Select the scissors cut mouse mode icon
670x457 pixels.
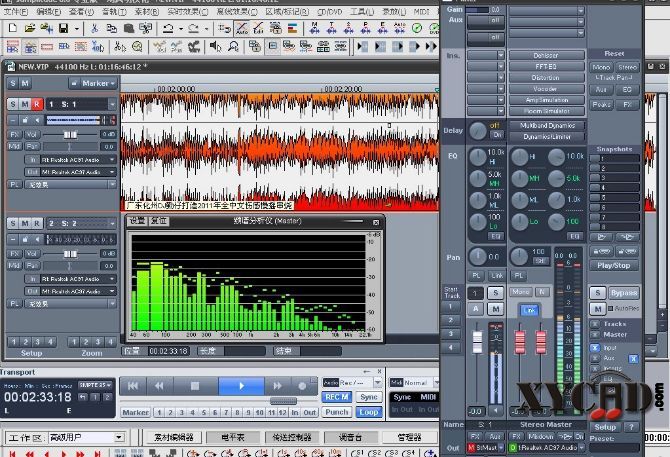click(120, 47)
